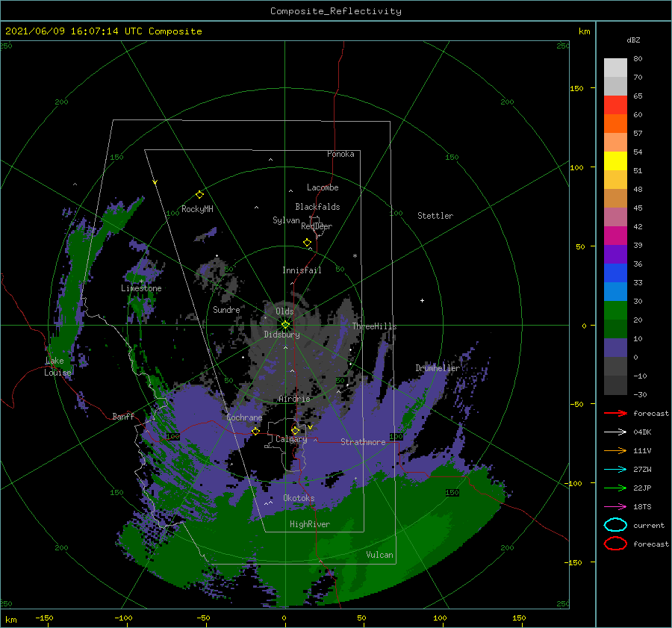Click the magenta 42–39 dBZ color swatch
This screenshot has height=628, width=672.
coord(615,236)
